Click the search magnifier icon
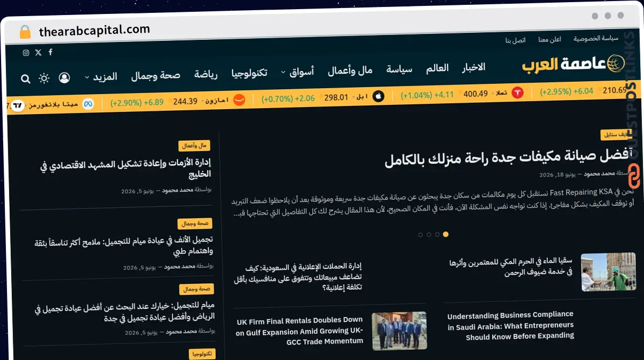Image resolution: width=644 pixels, height=360 pixels. 25,79
